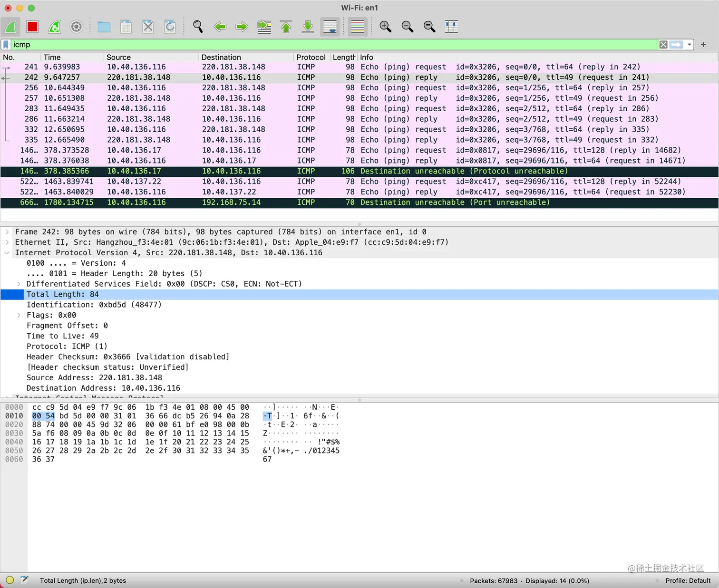Screen dimensions: 719x588
Task: Sort packets by the Info column
Action: (x=537, y=57)
